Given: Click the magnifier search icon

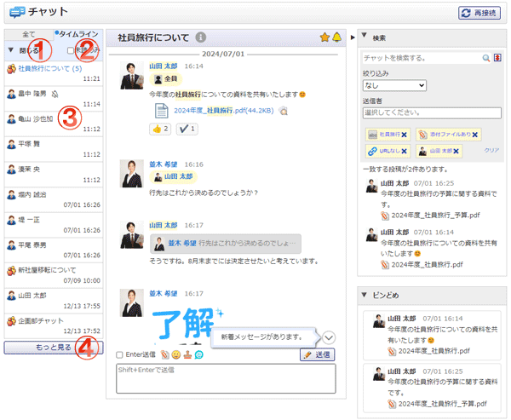Looking at the screenshot, I should (486, 58).
